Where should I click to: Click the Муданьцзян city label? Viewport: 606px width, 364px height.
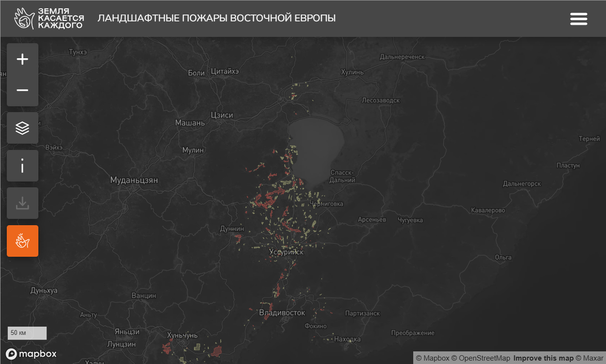[134, 180]
